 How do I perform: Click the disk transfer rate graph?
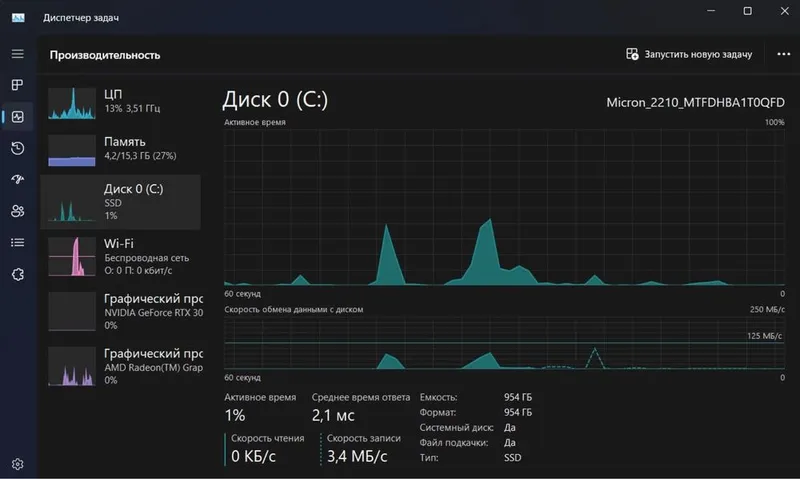tap(504, 343)
